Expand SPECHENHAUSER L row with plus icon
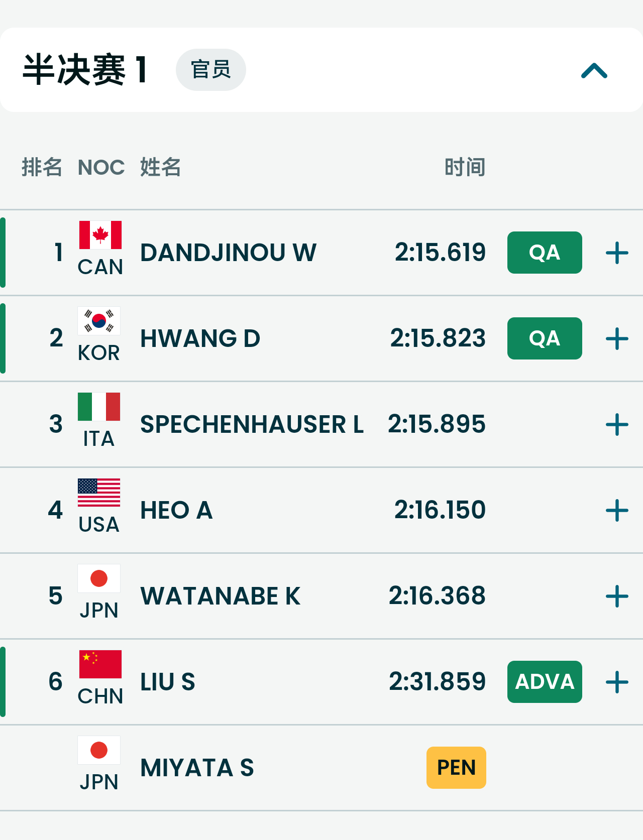The image size is (643, 840). pyautogui.click(x=617, y=424)
